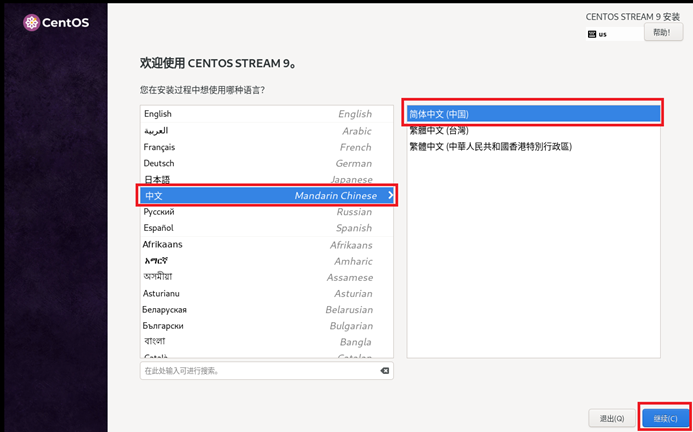The width and height of the screenshot is (693, 432).
Task: Choose 简体中文 (中国) locale
Action: pyautogui.click(x=533, y=114)
